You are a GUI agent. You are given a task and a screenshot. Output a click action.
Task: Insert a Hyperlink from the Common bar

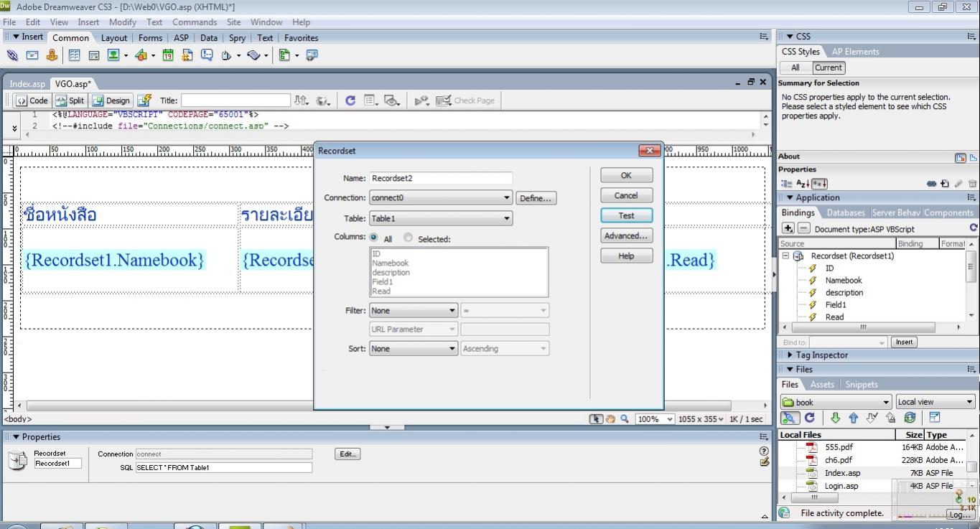[12, 55]
